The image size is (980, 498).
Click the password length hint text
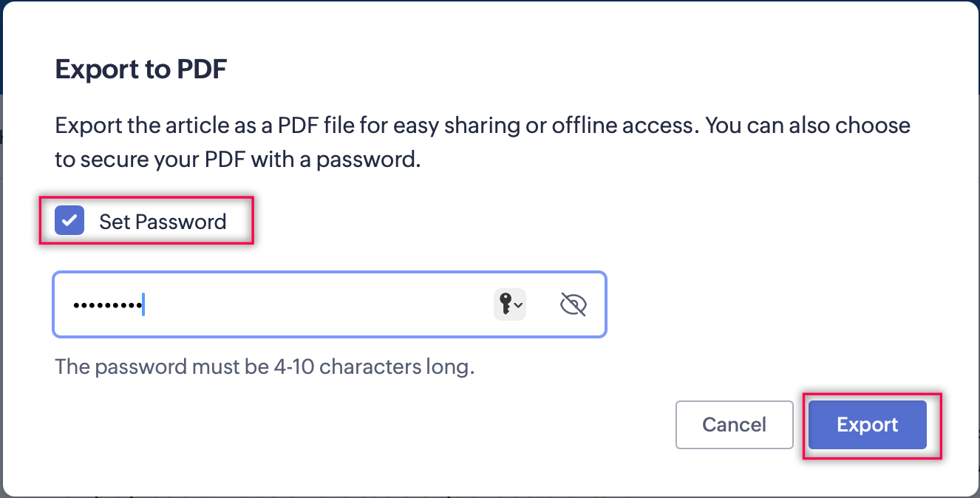tap(265, 366)
